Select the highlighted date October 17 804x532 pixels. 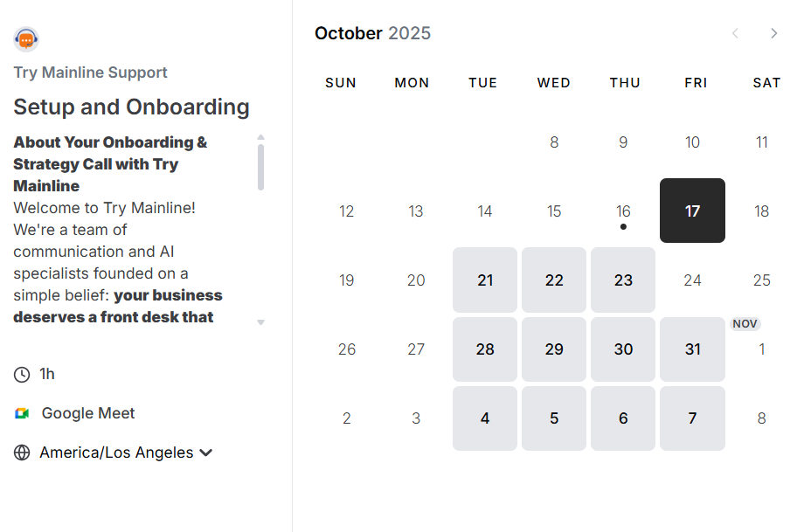(x=692, y=211)
